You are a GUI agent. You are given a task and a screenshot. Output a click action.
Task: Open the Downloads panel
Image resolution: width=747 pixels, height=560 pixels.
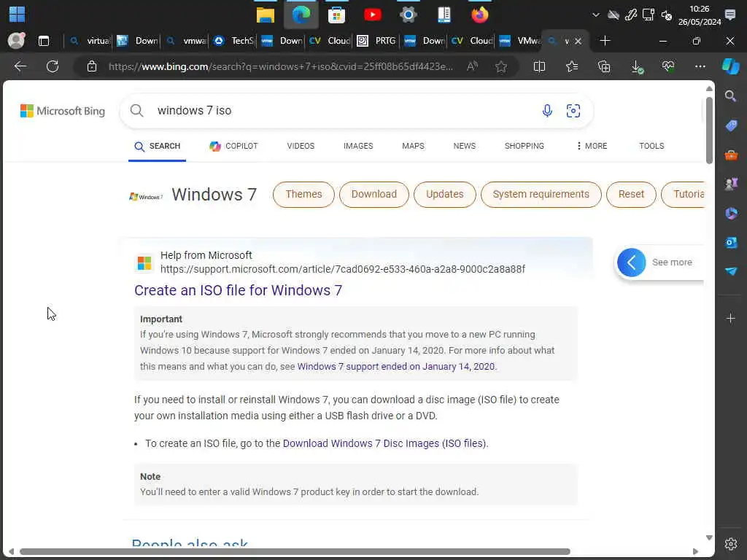637,67
